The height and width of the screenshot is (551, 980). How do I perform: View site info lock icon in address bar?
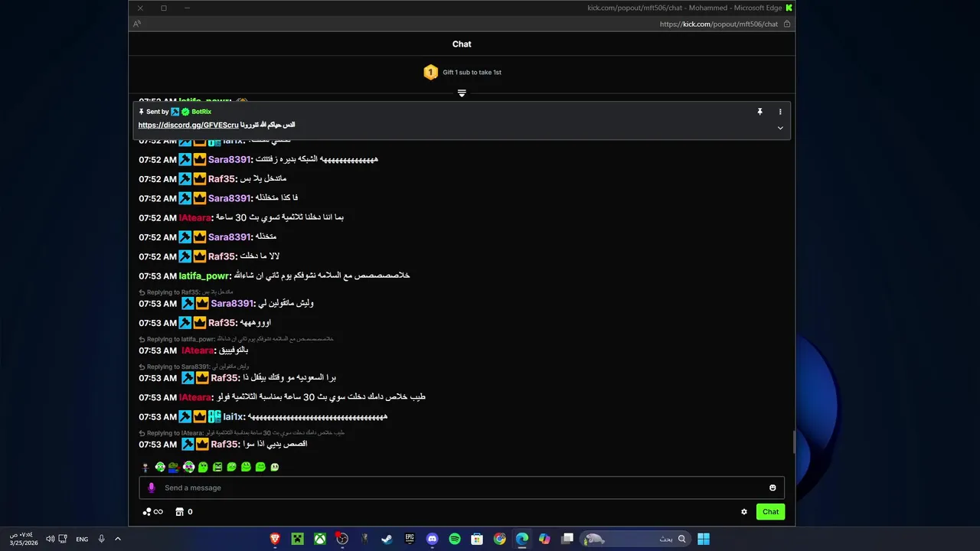pyautogui.click(x=787, y=24)
